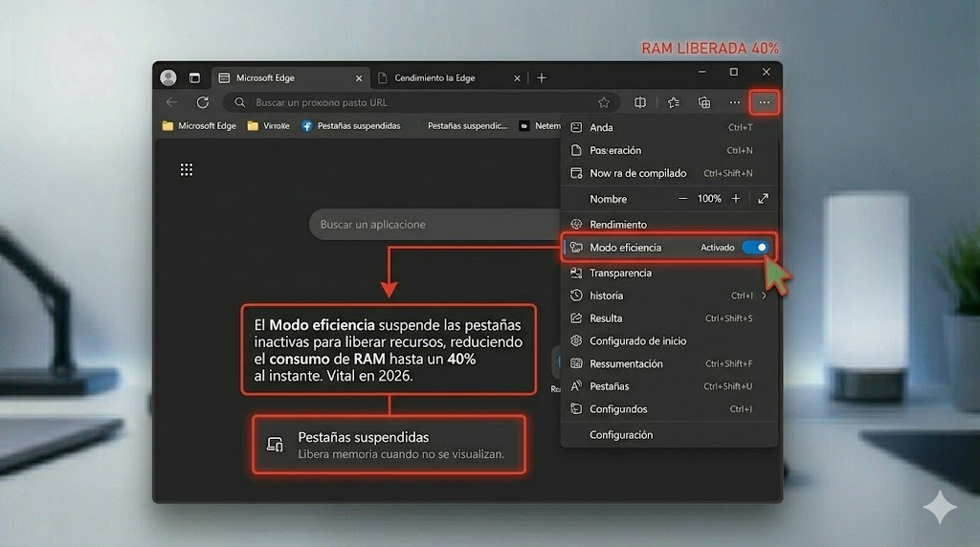Screen dimensions: 980x547
Task: Click the Modo eficiencia icon
Action: (x=576, y=248)
